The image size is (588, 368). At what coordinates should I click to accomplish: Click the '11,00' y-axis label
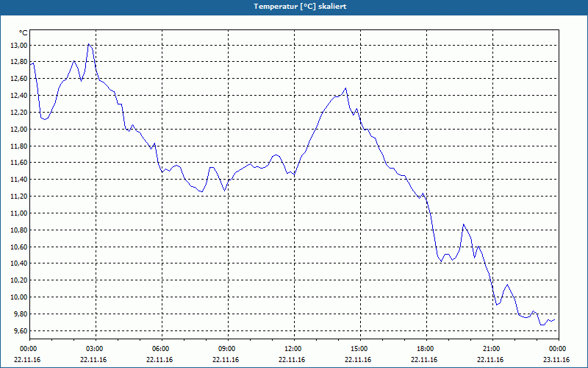[x=20, y=213]
